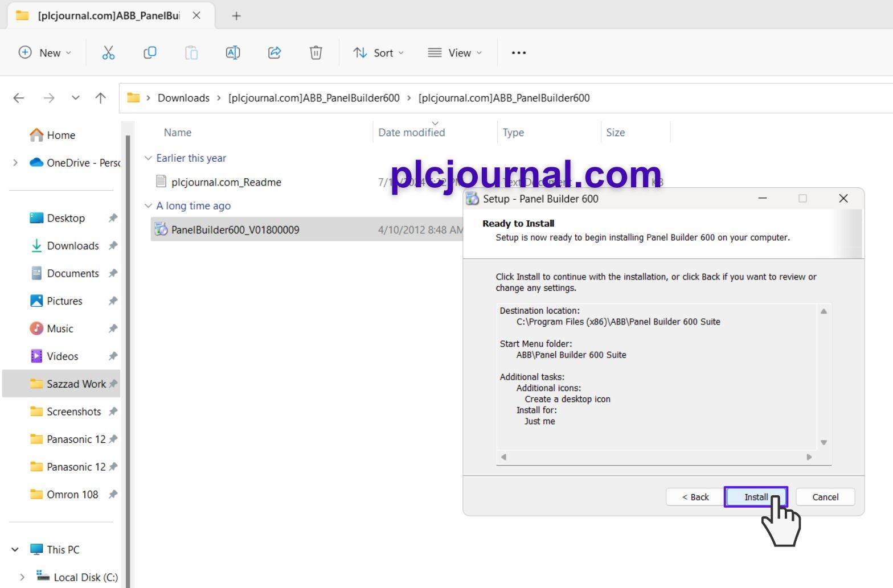Select This PC in navigation pane
Screen dimensions: 893x588
click(x=63, y=550)
